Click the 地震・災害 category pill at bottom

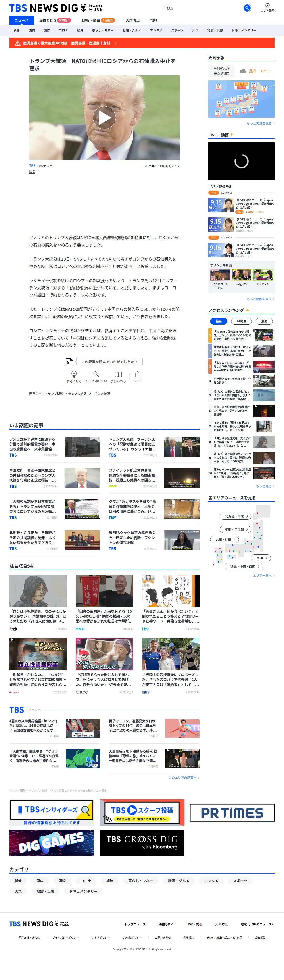click(45, 891)
